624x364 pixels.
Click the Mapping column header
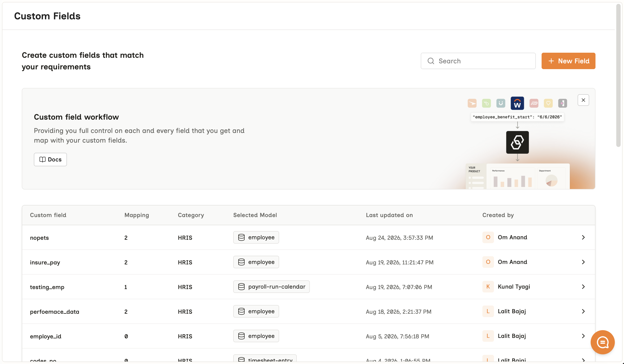(137, 215)
